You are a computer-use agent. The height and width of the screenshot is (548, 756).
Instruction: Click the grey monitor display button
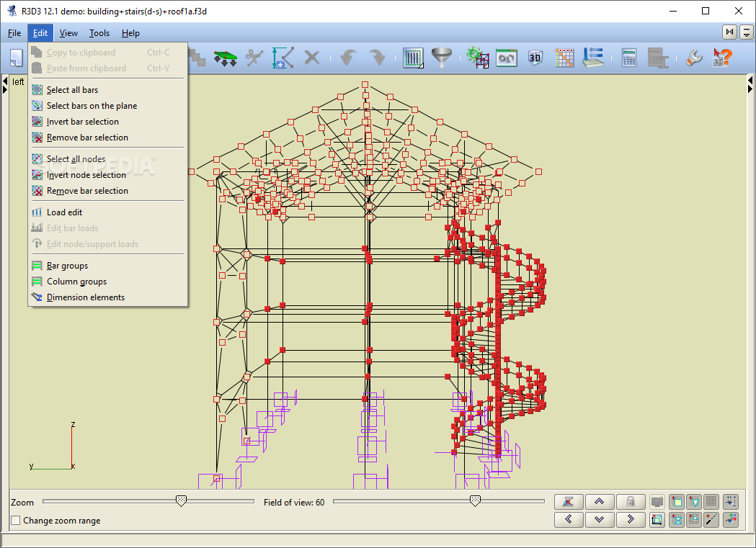[657, 502]
